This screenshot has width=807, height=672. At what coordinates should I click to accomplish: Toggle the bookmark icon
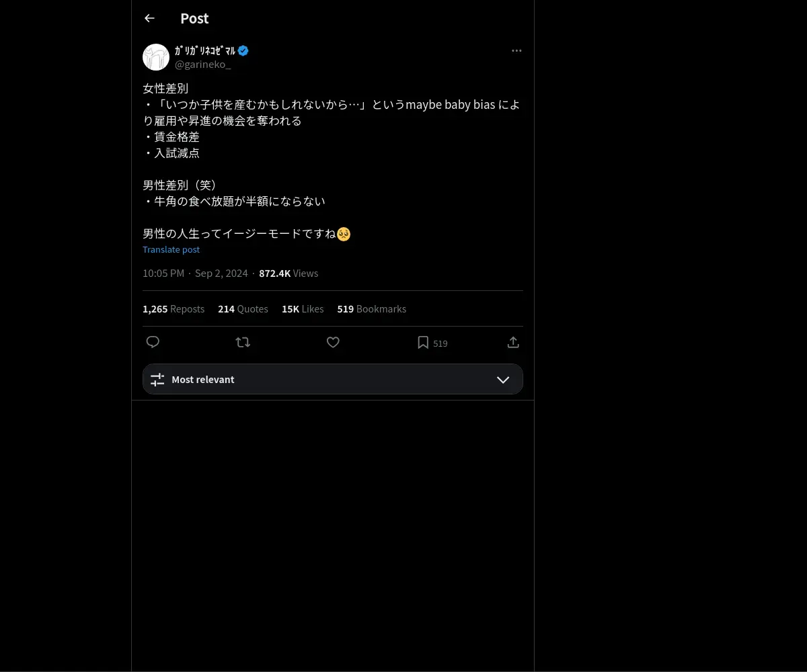pos(423,342)
